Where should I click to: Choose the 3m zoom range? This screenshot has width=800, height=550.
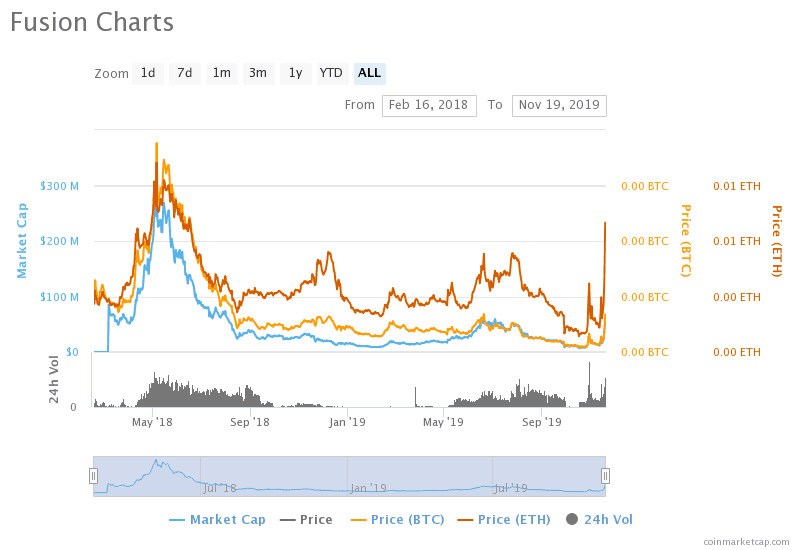tap(258, 73)
